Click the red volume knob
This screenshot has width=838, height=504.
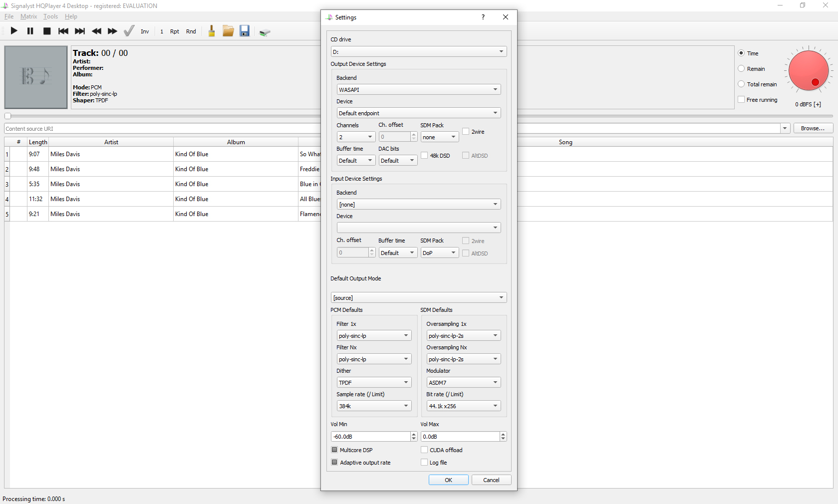pyautogui.click(x=808, y=70)
